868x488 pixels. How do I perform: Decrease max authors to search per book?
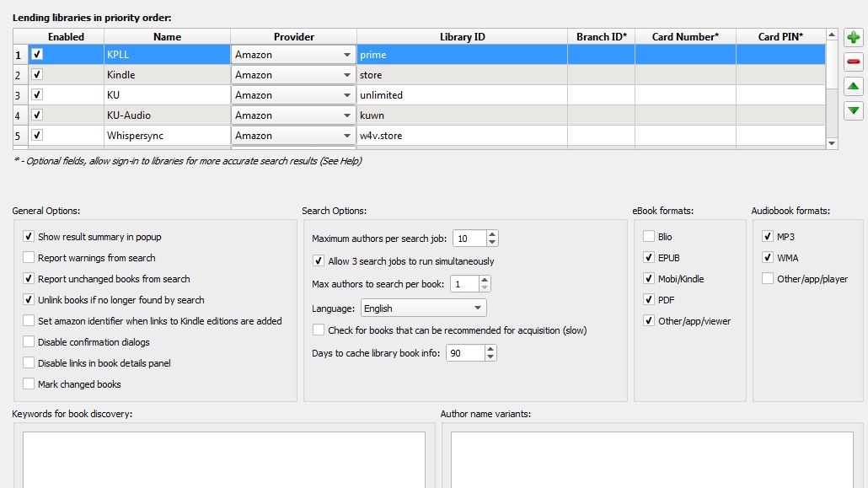coord(485,287)
